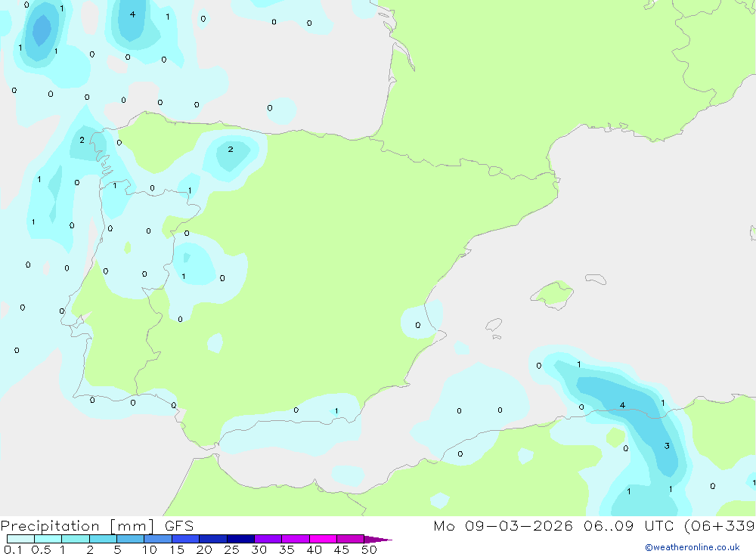Screen dimensions: 756x554
Task: Click the 0.1–0.5 mm legend color box
Action: coord(20,539)
